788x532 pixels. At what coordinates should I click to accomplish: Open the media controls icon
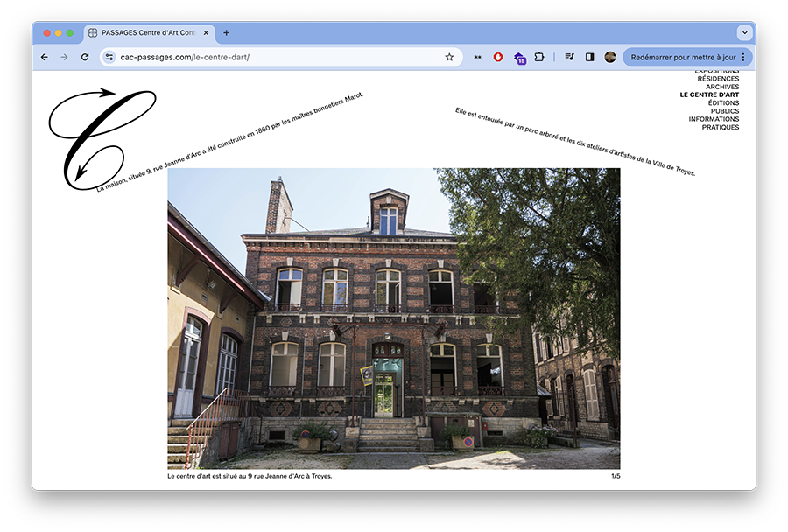click(569, 57)
